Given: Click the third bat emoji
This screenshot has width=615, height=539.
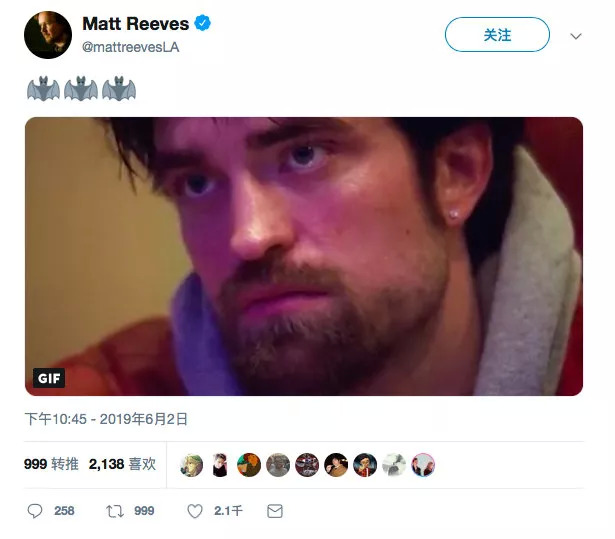Looking at the screenshot, I should [x=119, y=89].
